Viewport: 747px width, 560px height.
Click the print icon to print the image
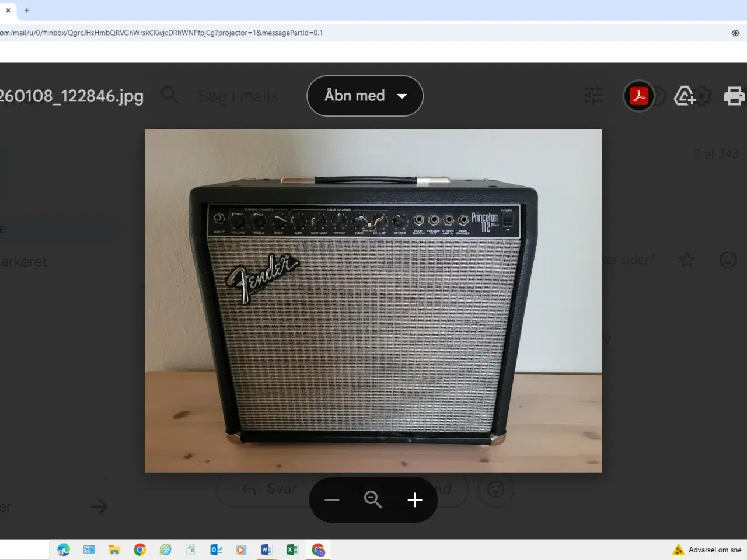click(734, 96)
